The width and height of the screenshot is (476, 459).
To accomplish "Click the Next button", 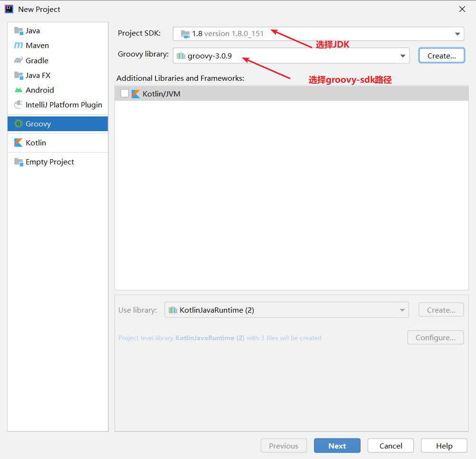I will click(337, 446).
